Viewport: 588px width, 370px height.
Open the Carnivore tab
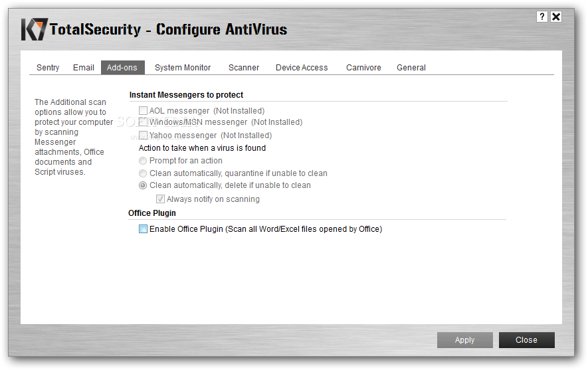coord(363,68)
